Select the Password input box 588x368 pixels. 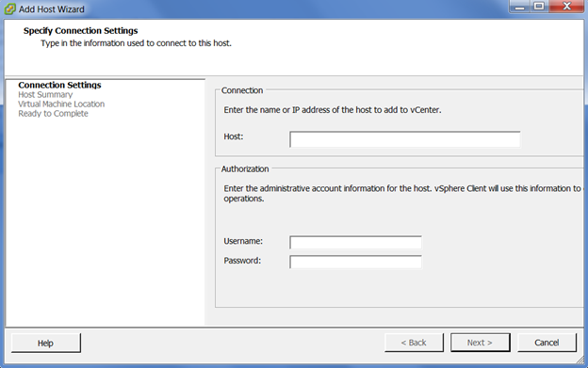tap(355, 262)
